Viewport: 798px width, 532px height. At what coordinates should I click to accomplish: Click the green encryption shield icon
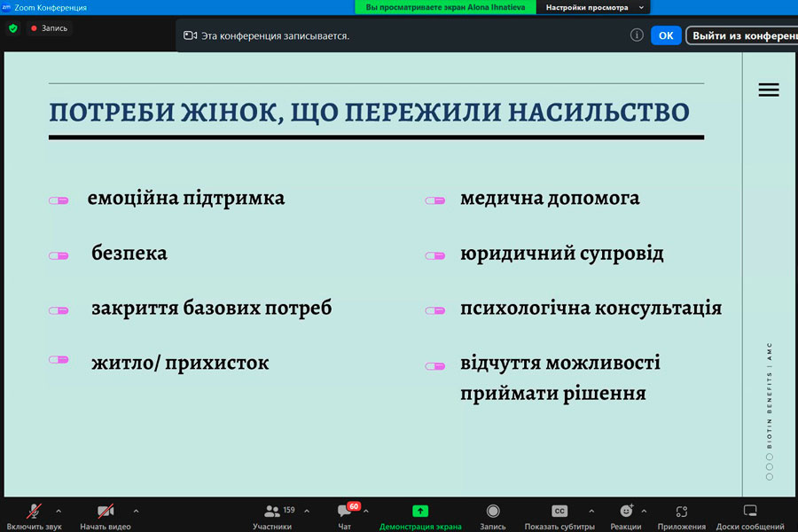point(12,28)
